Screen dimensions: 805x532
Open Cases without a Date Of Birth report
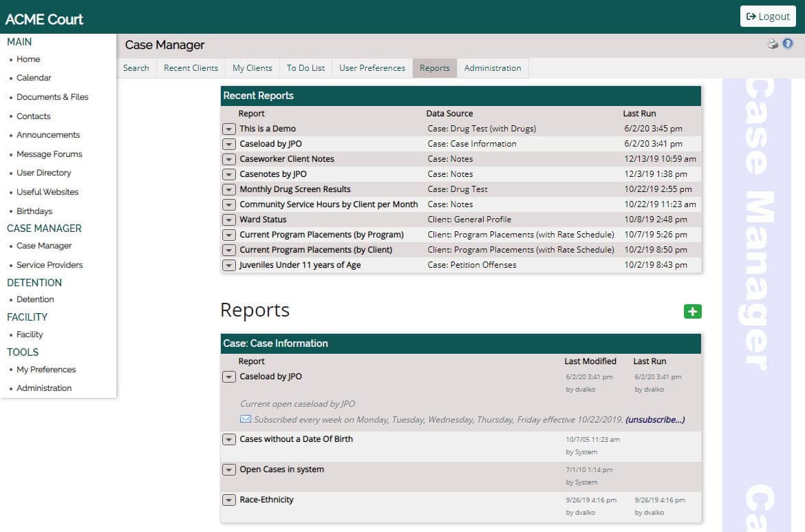pyautogui.click(x=297, y=439)
